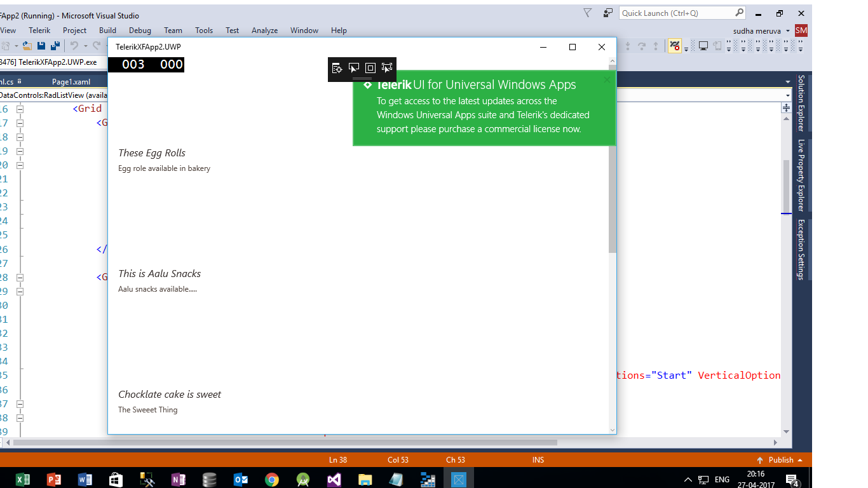Click the Step Over debug arrow
The image size is (868, 488).
pos(642,46)
